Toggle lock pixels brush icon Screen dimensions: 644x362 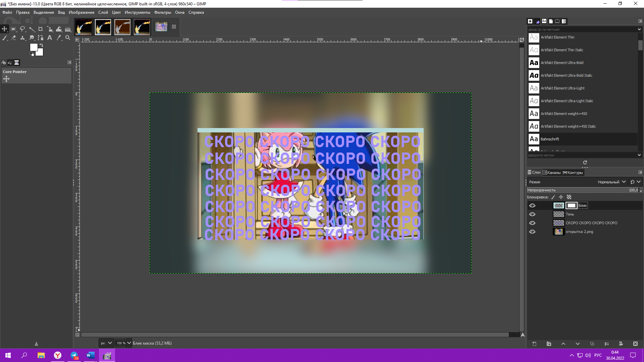553,197
